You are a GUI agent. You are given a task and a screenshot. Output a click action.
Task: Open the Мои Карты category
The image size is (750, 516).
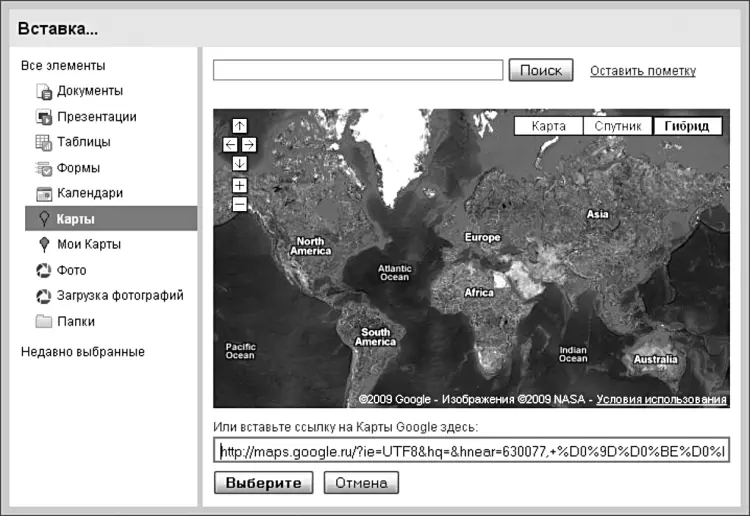point(89,244)
